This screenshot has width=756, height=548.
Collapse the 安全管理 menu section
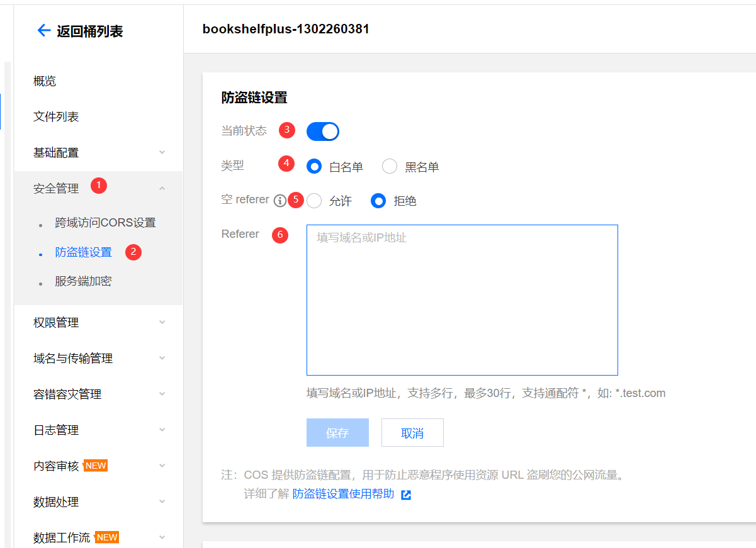point(162,188)
